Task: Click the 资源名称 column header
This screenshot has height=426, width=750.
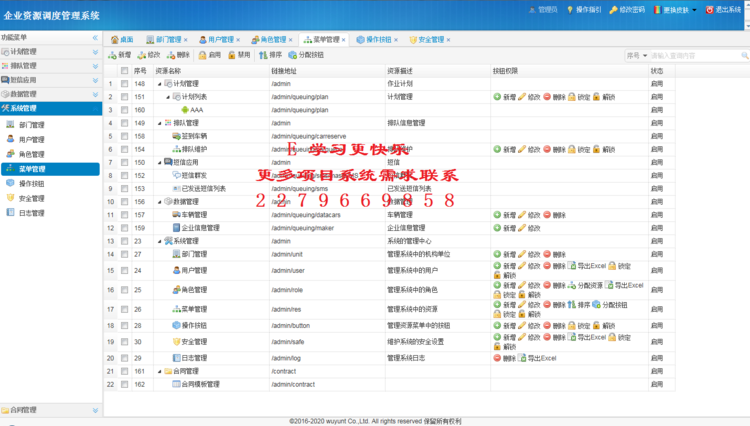Action: click(x=211, y=71)
